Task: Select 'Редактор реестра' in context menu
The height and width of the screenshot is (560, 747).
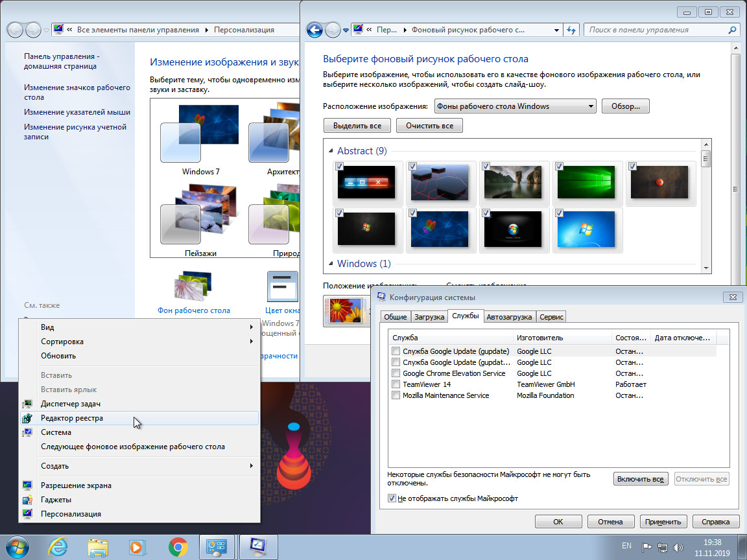Action: coord(71,418)
